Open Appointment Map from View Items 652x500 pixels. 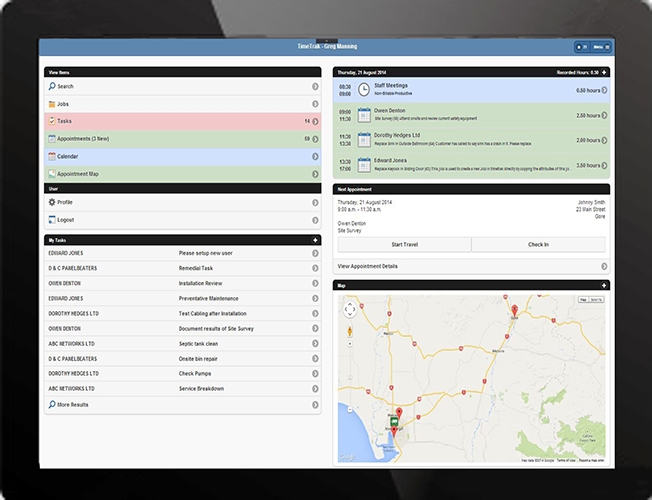click(x=182, y=174)
